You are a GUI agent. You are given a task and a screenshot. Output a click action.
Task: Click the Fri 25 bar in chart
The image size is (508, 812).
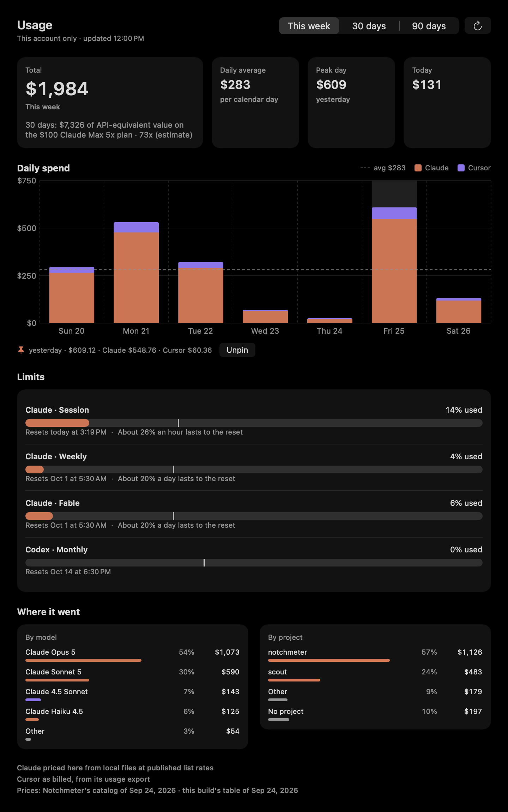(x=394, y=265)
